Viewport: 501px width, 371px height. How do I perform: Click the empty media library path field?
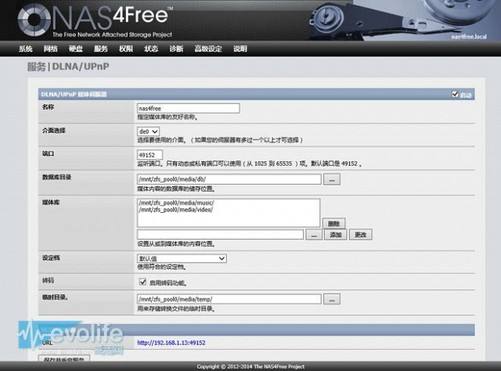coord(220,234)
